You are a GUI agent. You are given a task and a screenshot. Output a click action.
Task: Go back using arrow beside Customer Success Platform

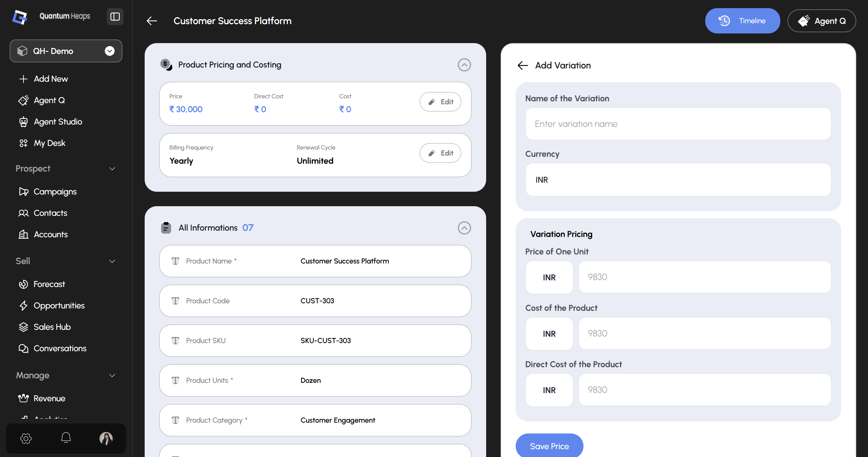152,21
